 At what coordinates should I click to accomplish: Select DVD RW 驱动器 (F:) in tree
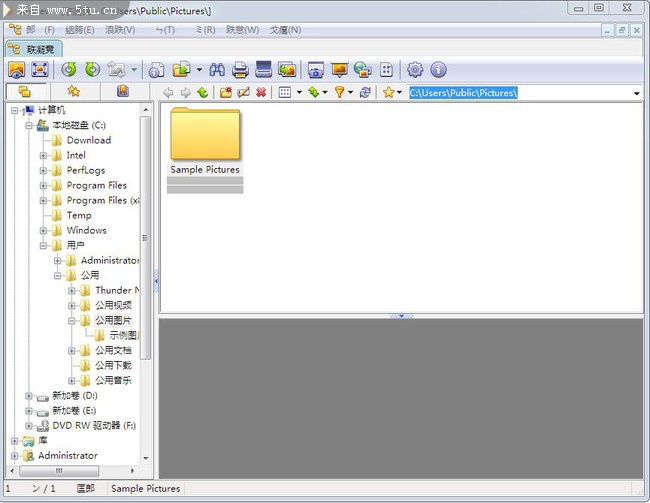click(94, 425)
